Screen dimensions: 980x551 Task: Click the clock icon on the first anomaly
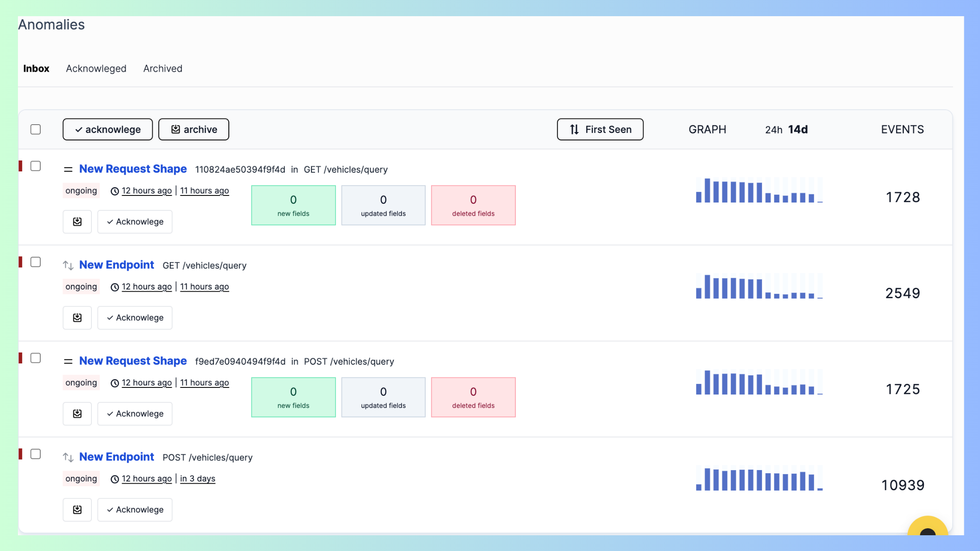[x=114, y=191]
